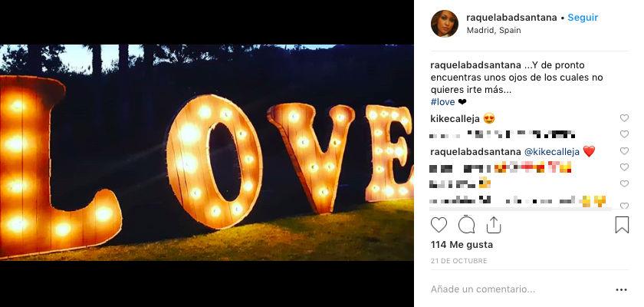Open the @kikecalleja mention link

[x=552, y=152]
